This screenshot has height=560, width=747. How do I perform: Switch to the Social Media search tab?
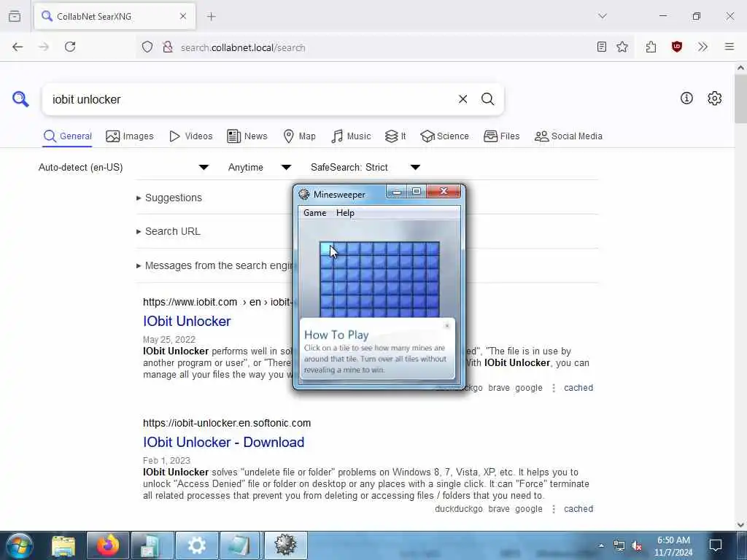tap(568, 136)
